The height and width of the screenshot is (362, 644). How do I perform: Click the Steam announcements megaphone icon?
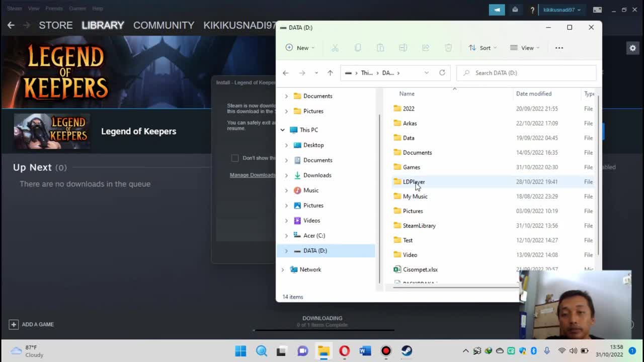coord(497,10)
